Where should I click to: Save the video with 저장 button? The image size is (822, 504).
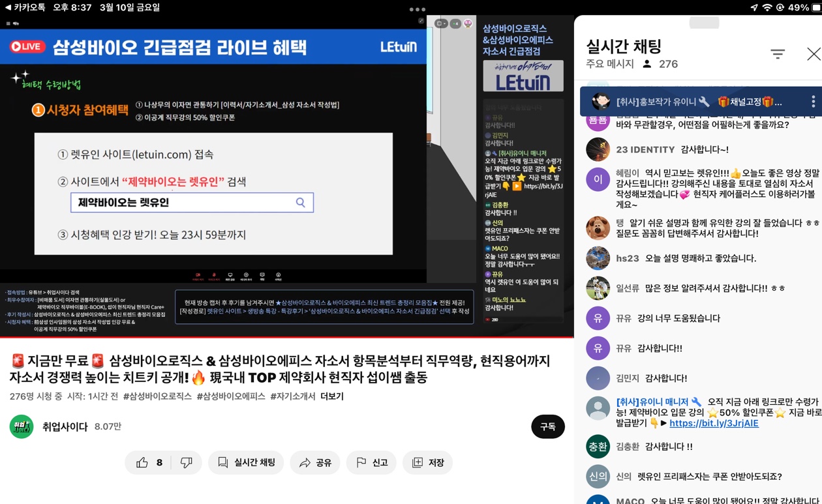coord(428,462)
